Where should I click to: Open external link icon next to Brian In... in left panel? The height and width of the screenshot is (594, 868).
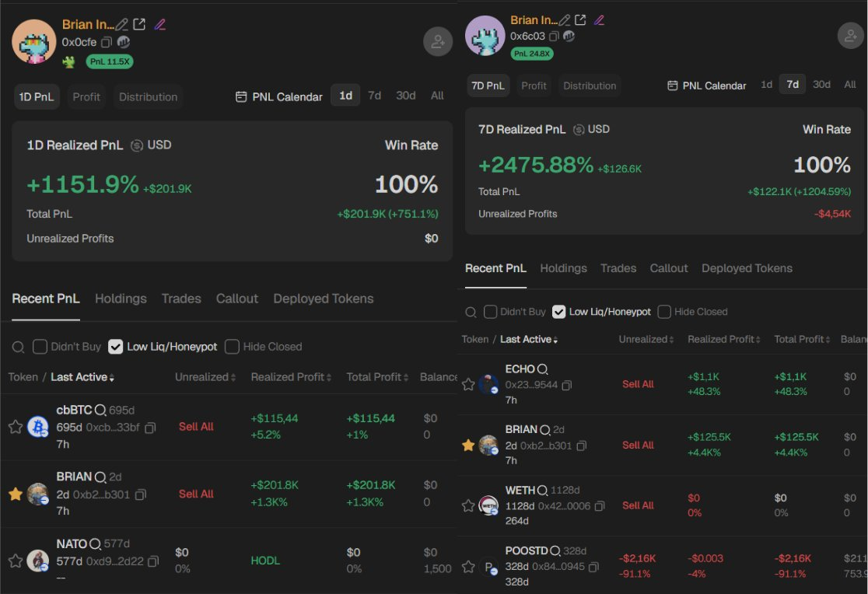[139, 24]
